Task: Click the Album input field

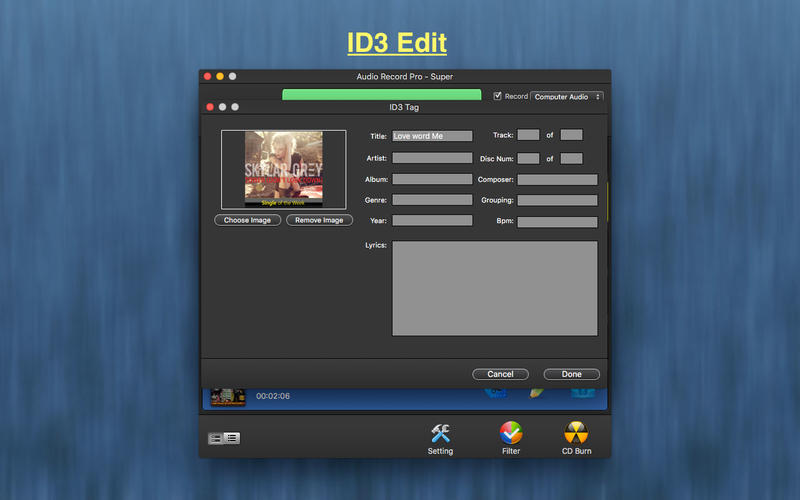Action: pyautogui.click(x=432, y=179)
